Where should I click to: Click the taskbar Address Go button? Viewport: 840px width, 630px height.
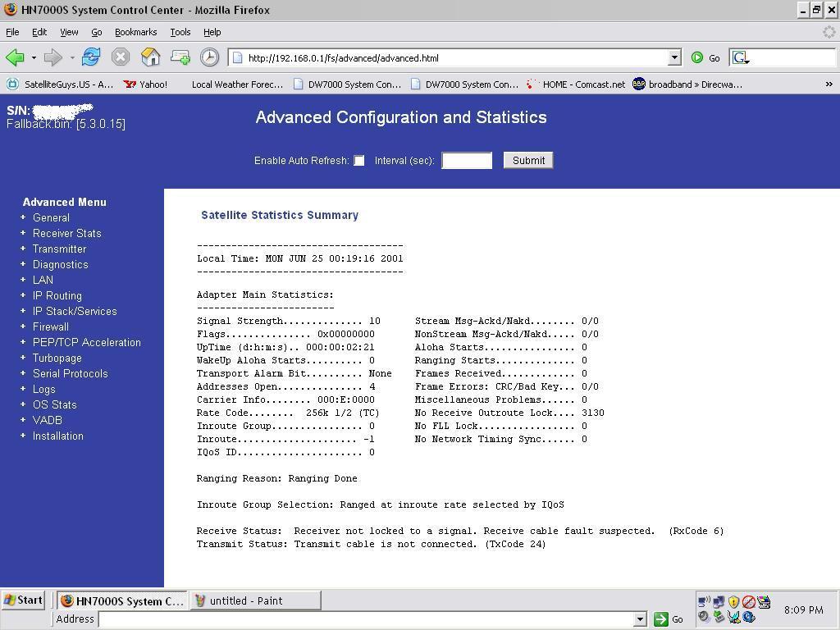pos(669,619)
